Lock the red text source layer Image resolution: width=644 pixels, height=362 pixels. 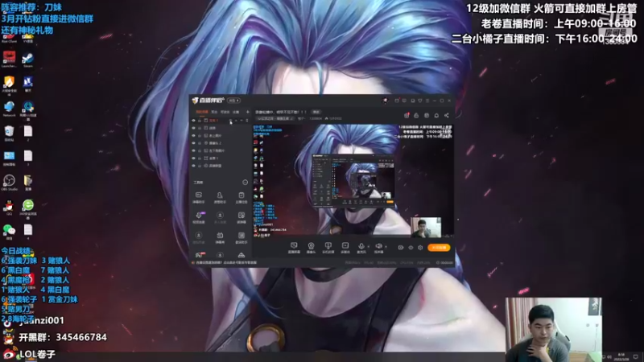[200, 120]
